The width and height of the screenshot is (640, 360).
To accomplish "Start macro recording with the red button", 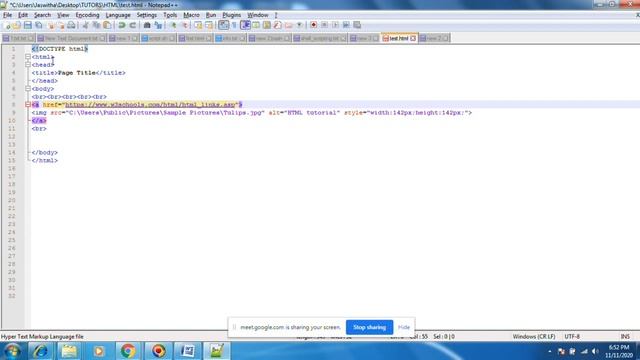I will (x=313, y=25).
